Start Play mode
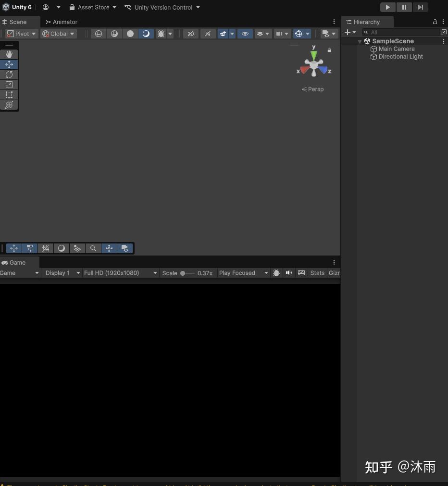The image size is (448, 486). (388, 7)
